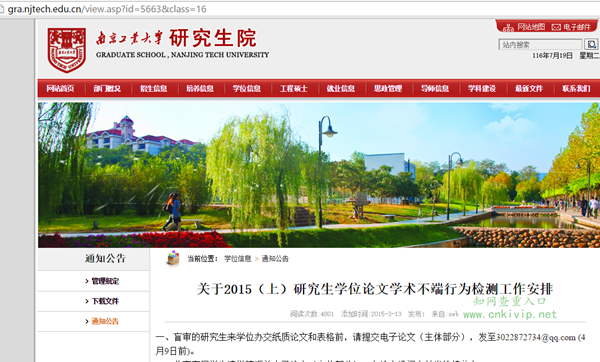
Task: Select 工程硕士 from the navigation bar
Action: tap(293, 89)
